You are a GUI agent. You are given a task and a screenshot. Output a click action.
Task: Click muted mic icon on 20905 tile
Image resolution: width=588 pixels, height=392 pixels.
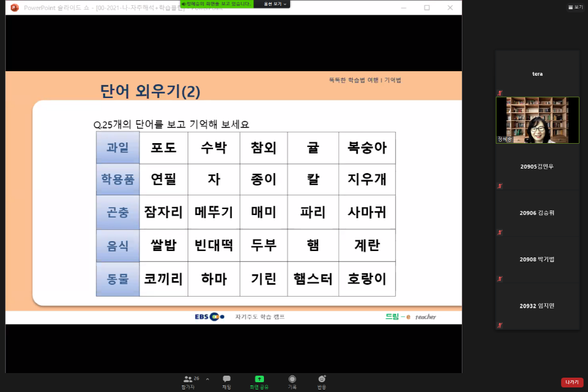[500, 186]
